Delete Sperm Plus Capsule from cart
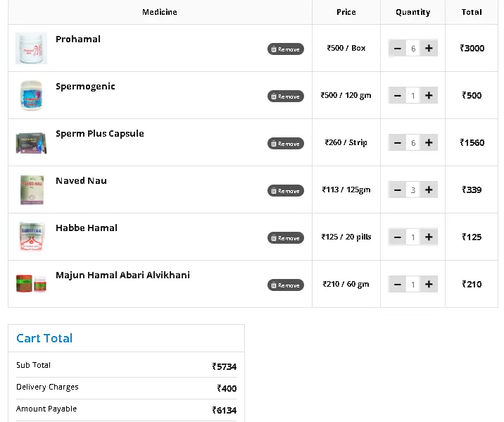The height and width of the screenshot is (422, 504). coord(285,144)
